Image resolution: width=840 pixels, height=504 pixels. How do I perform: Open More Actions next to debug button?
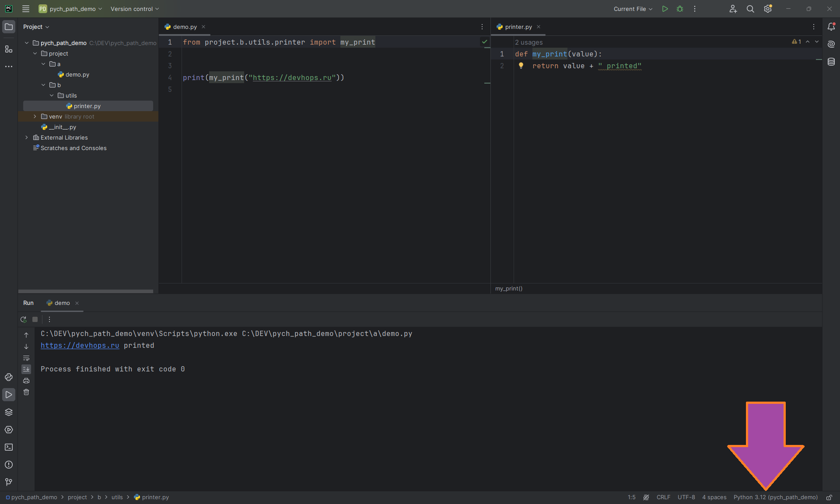pyautogui.click(x=695, y=9)
